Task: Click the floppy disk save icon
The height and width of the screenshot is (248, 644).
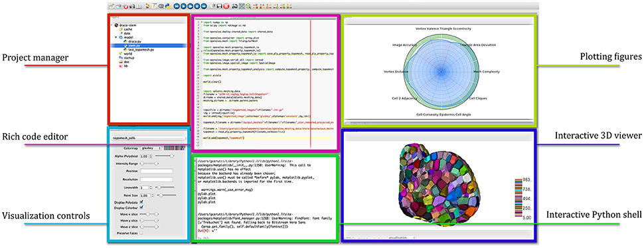Action: point(219,6)
